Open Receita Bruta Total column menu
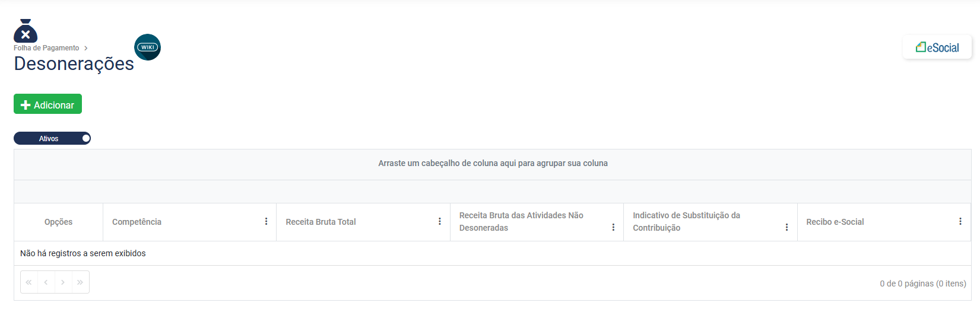 440,221
